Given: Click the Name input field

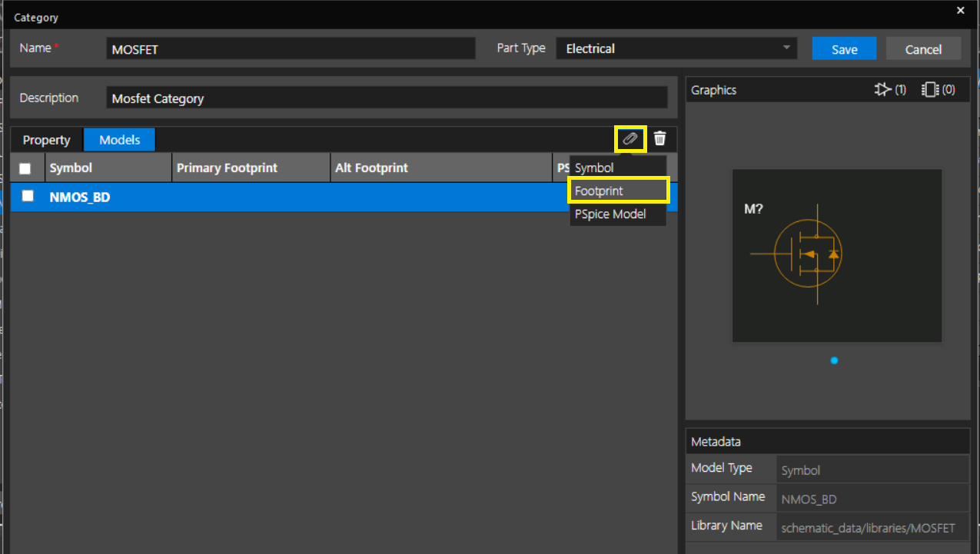Looking at the screenshot, I should pos(291,48).
